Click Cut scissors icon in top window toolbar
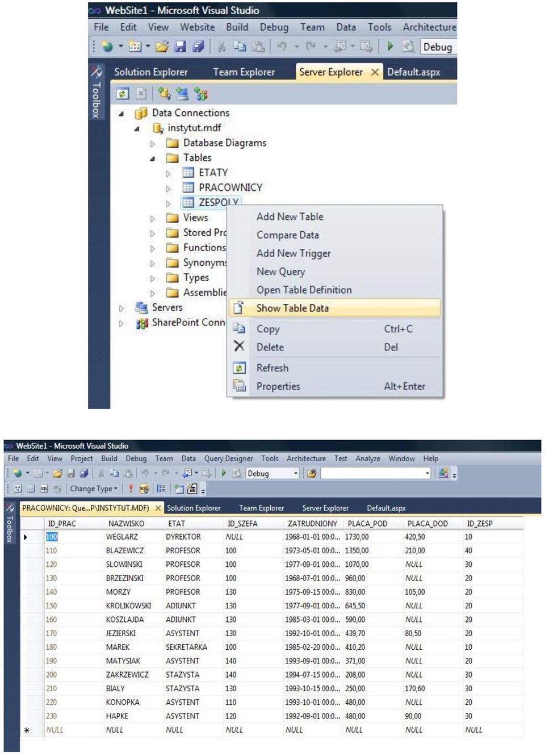The height and width of the screenshot is (756, 545). click(222, 47)
